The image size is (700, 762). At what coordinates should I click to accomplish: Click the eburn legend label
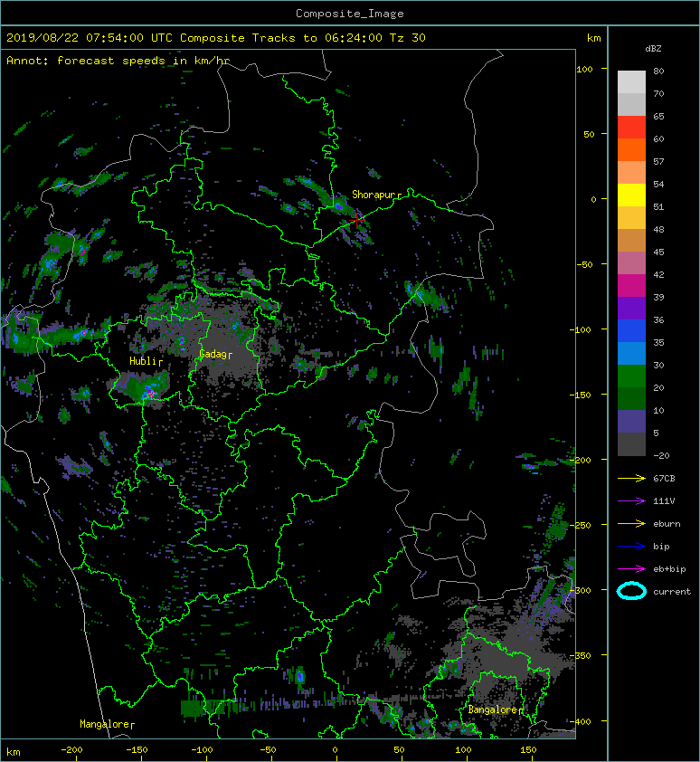click(667, 524)
